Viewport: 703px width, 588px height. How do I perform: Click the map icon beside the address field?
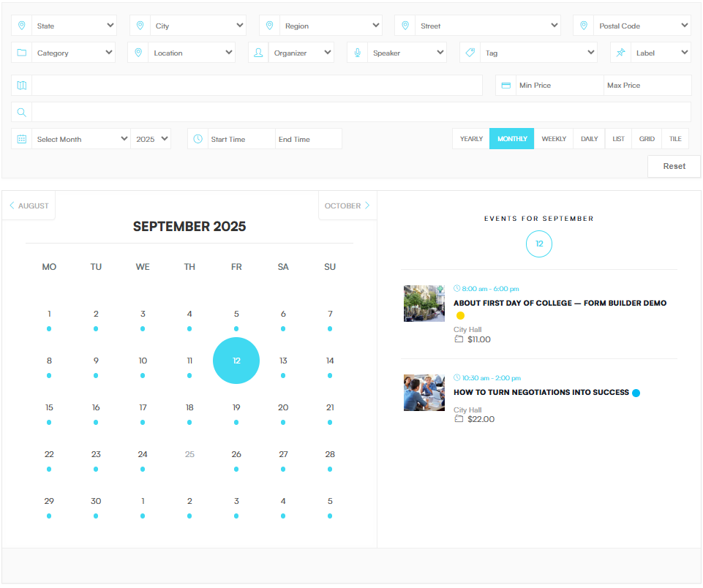point(22,86)
